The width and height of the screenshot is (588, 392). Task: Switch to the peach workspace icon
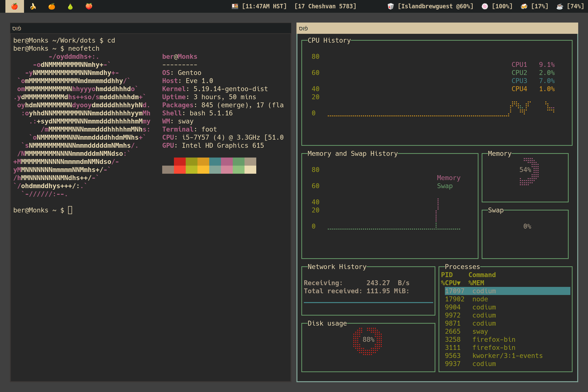[89, 6]
